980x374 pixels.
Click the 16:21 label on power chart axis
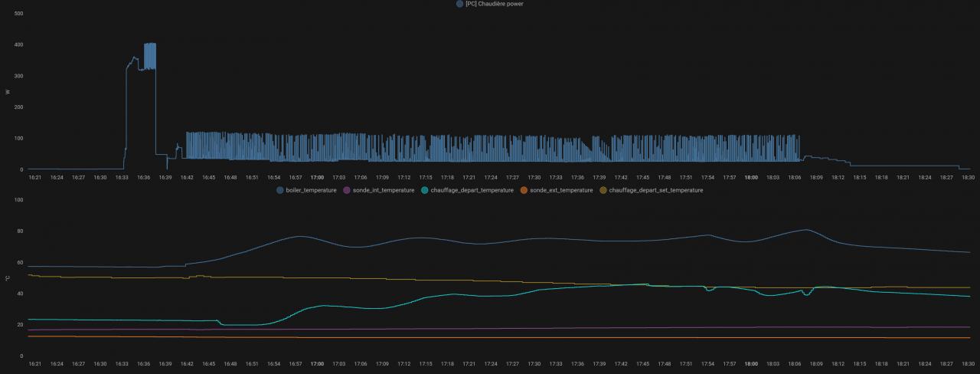pos(35,177)
